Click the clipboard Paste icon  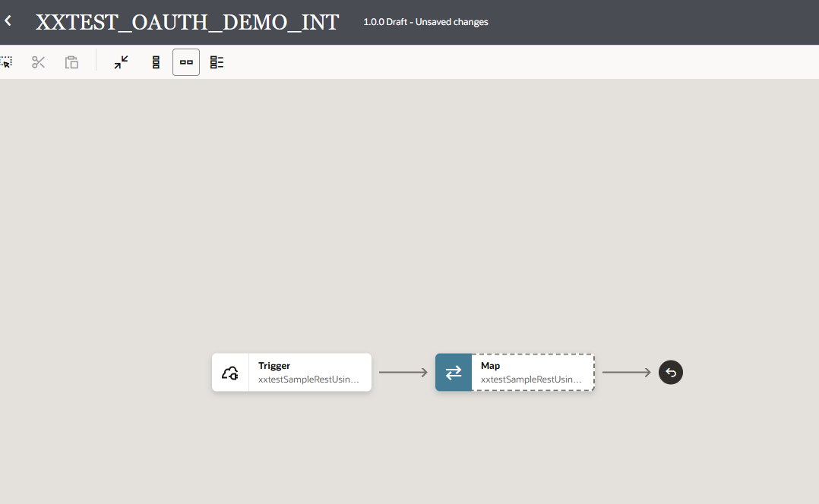coord(71,62)
